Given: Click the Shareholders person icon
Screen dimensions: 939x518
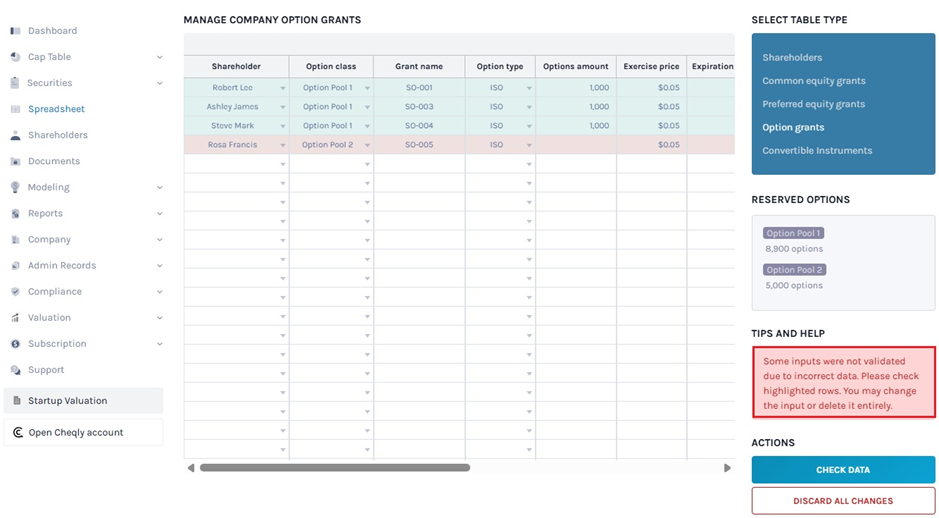Looking at the screenshot, I should tap(15, 135).
